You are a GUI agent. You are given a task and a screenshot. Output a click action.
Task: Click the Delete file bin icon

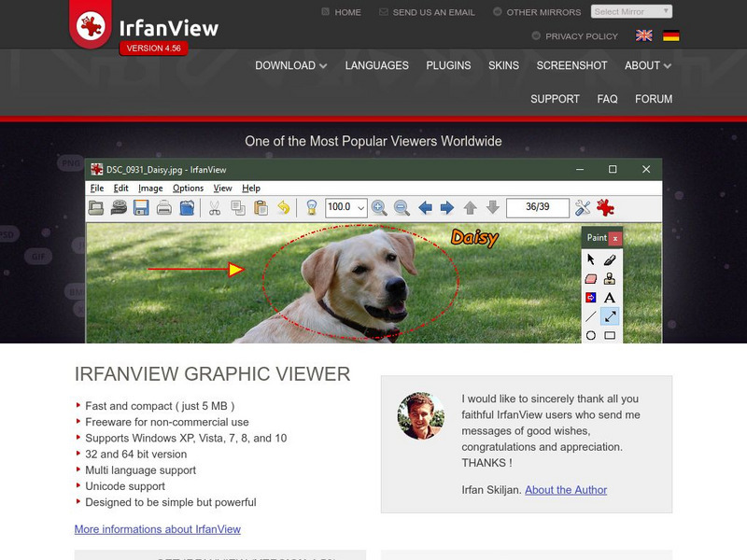click(187, 207)
